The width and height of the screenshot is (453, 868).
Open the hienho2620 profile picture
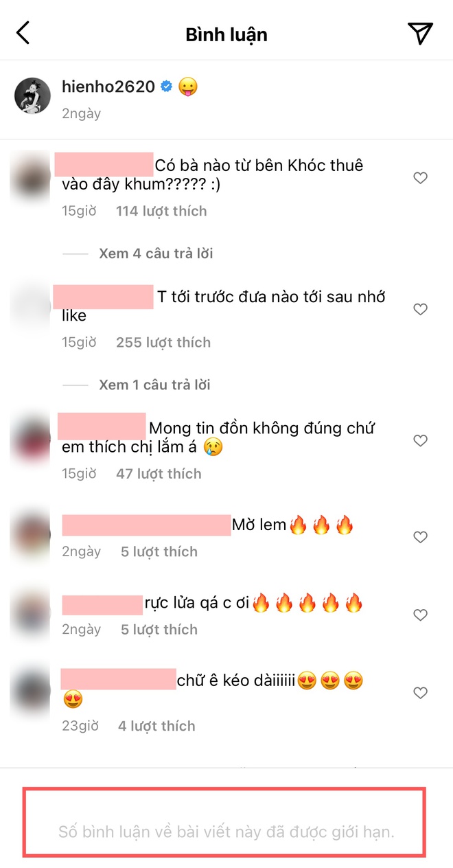[x=33, y=95]
